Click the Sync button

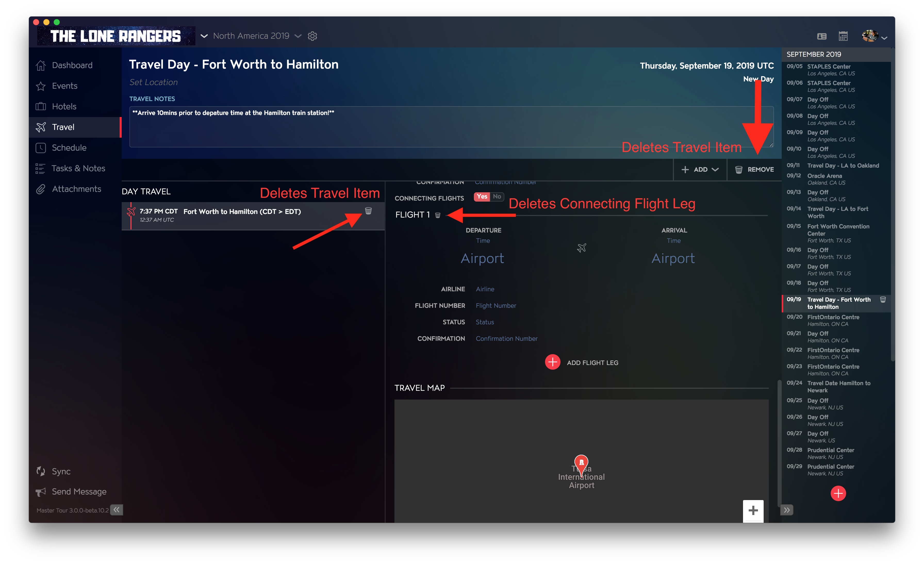(x=53, y=471)
